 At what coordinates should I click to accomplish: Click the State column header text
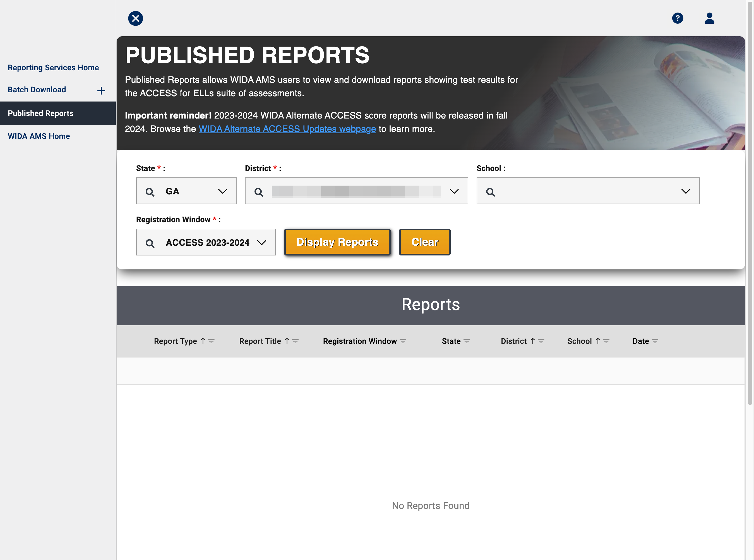click(x=451, y=341)
